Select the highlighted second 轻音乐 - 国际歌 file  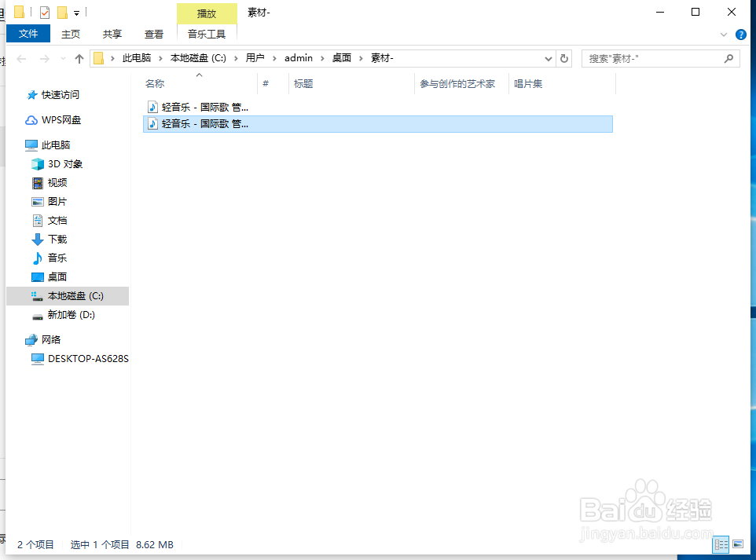(378, 124)
